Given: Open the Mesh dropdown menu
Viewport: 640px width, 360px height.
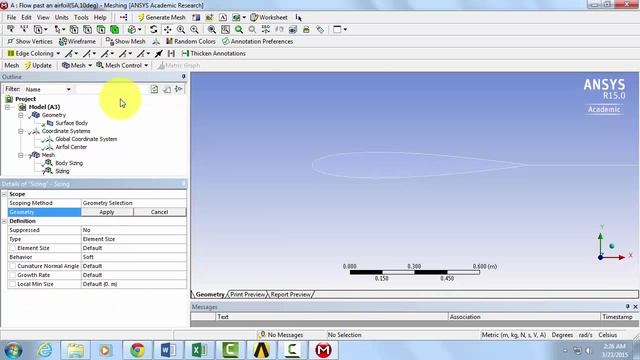Looking at the screenshot, I should click(x=77, y=65).
